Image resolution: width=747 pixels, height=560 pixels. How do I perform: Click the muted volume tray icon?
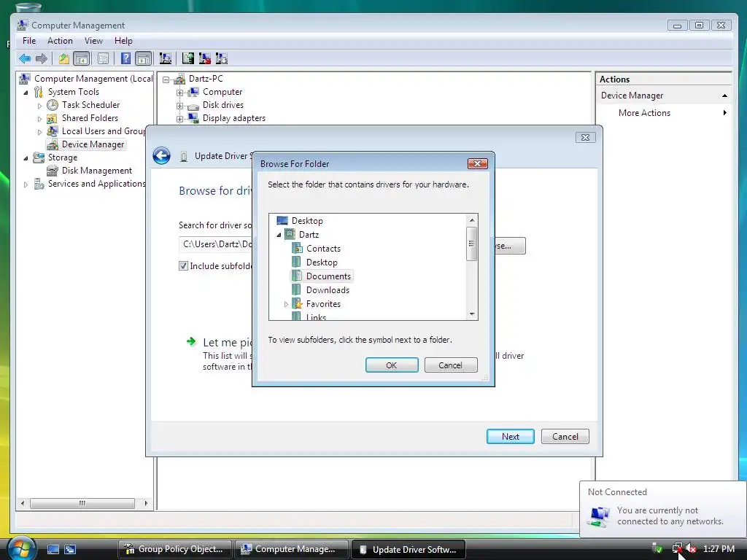click(x=691, y=548)
